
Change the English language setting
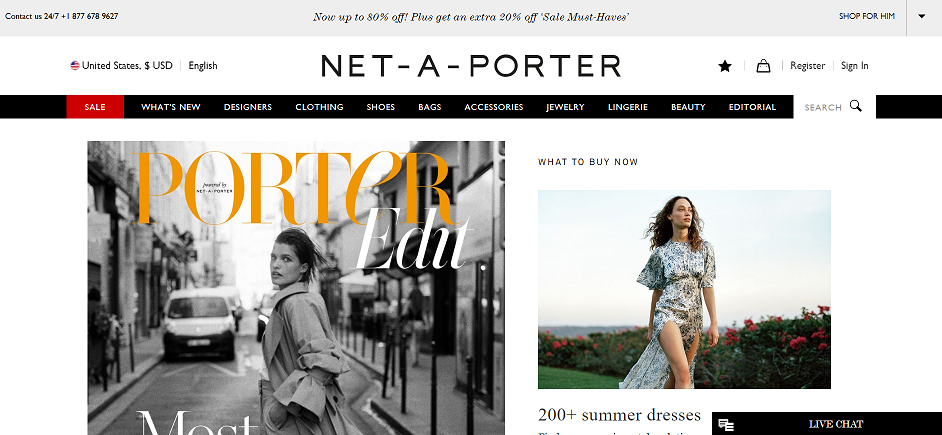point(203,65)
